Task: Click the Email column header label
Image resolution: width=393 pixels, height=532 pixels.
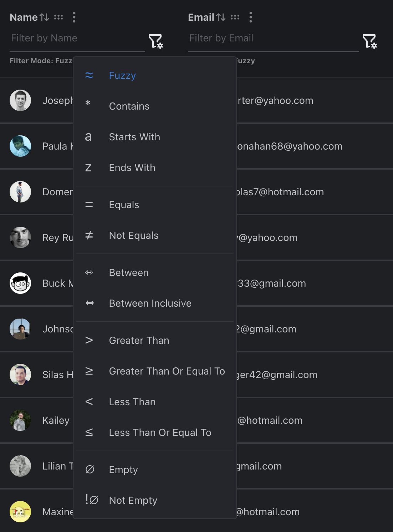Action: (201, 17)
